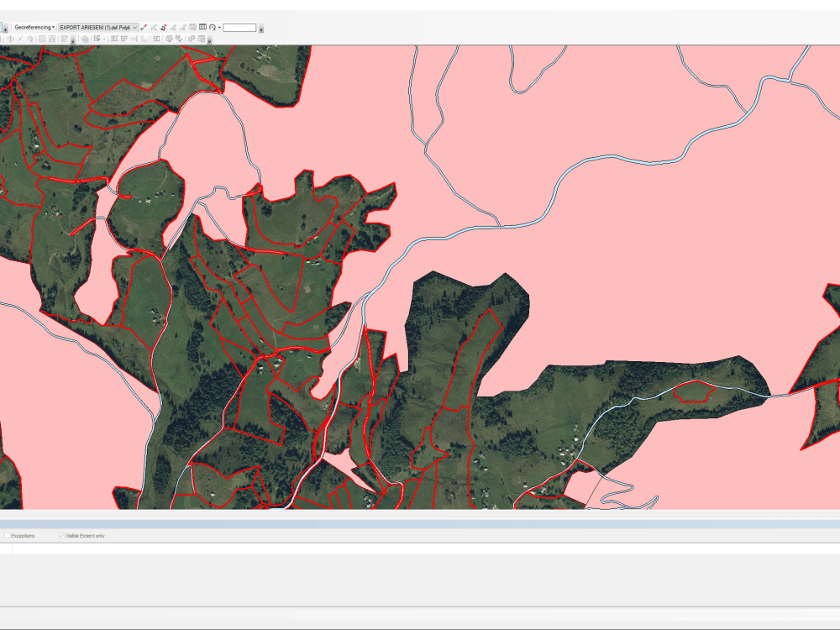Expand the Georeferencing toolbar overflow arrow
Screen dimensions: 840x630
coord(262,30)
